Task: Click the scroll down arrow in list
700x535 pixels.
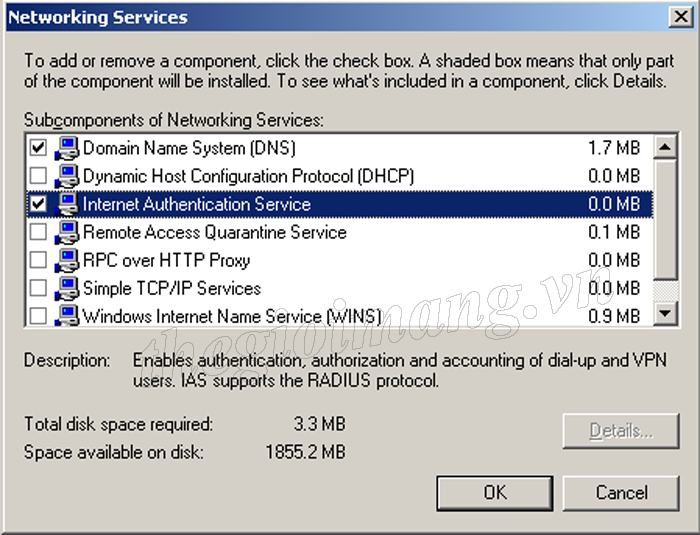Action: click(664, 315)
